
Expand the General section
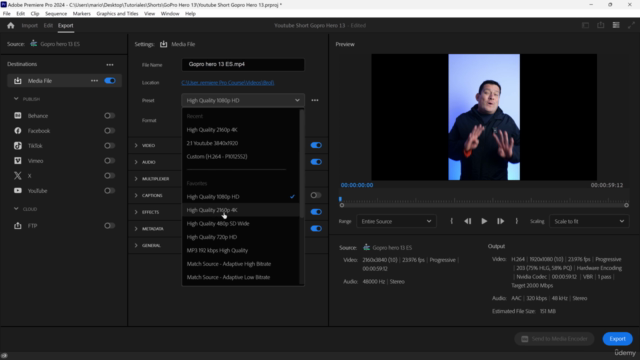click(x=136, y=245)
